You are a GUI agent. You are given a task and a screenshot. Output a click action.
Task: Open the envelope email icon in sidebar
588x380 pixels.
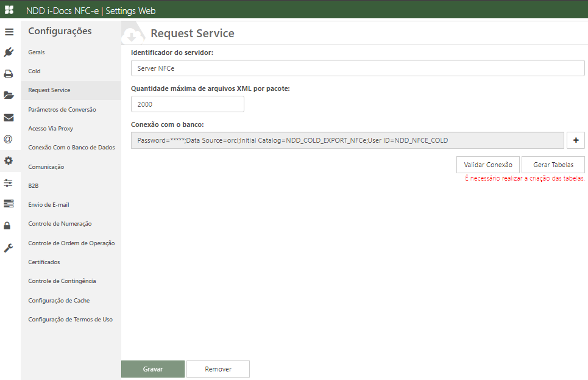(x=9, y=118)
